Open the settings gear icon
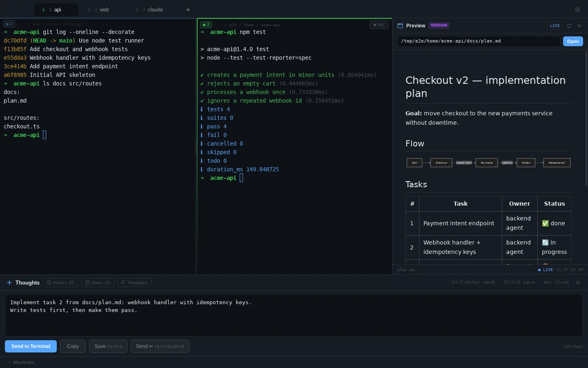The image size is (588, 368). [x=577, y=10]
